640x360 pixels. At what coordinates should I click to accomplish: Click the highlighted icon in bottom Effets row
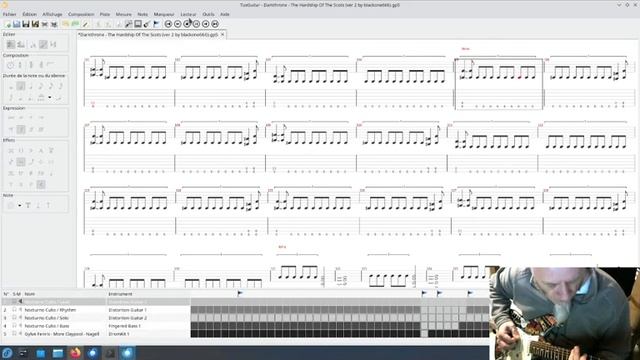(x=41, y=184)
